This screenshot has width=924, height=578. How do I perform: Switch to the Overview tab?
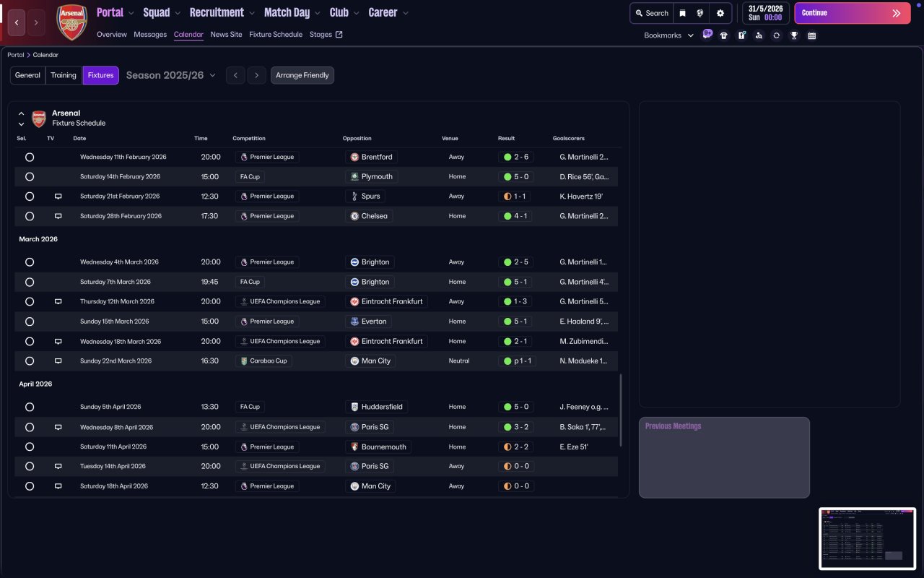pyautogui.click(x=112, y=35)
